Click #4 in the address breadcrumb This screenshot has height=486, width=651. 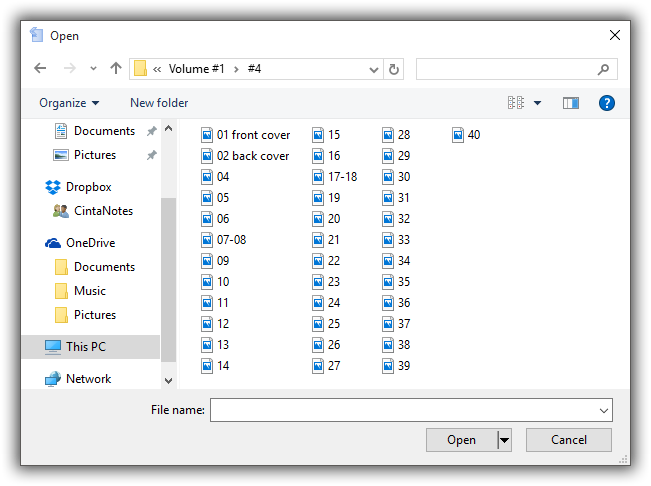(254, 69)
